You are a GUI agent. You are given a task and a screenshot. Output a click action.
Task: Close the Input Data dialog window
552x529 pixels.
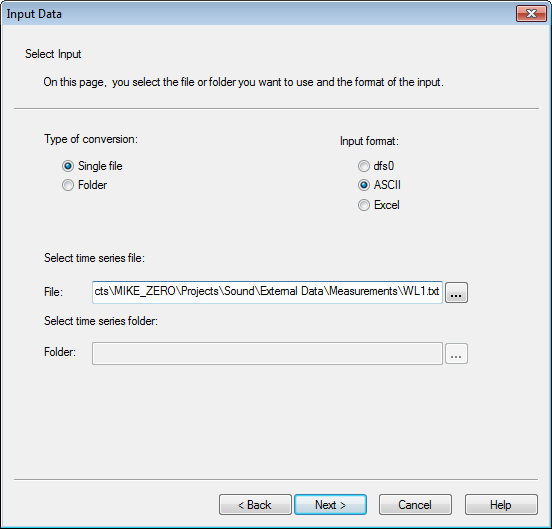point(531,14)
